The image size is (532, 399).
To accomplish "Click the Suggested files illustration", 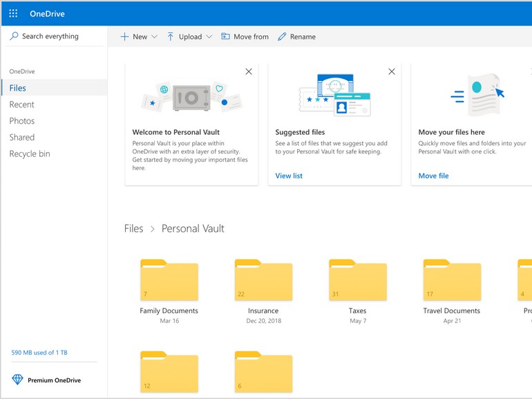I will [x=334, y=95].
